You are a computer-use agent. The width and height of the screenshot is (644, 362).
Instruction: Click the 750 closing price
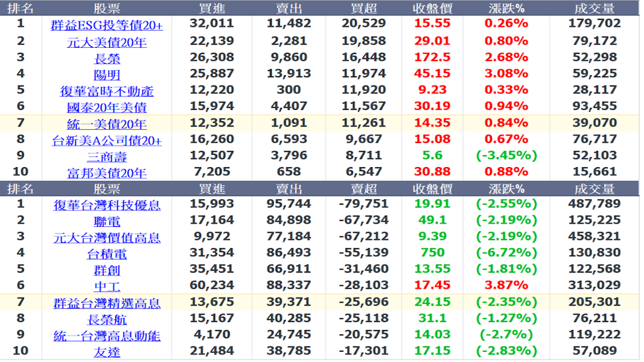click(x=432, y=252)
